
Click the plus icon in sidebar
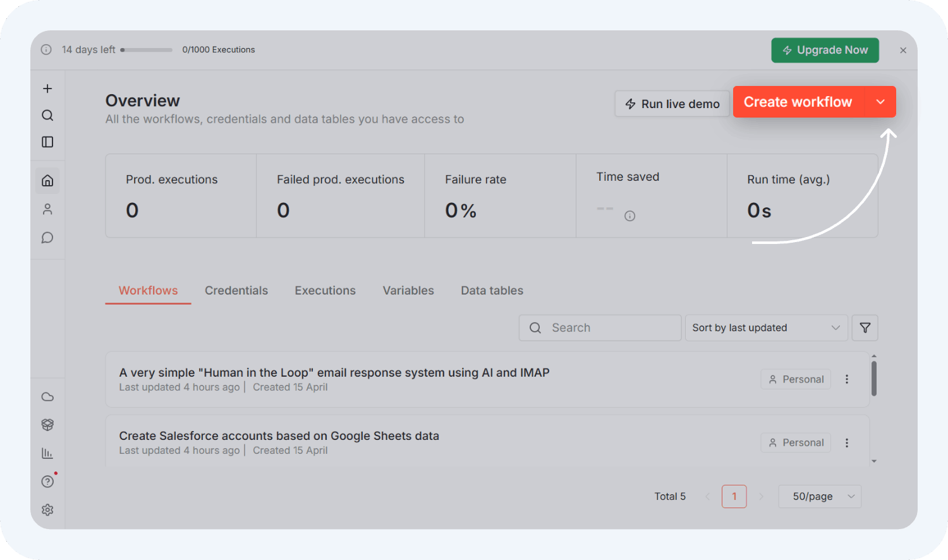point(47,88)
